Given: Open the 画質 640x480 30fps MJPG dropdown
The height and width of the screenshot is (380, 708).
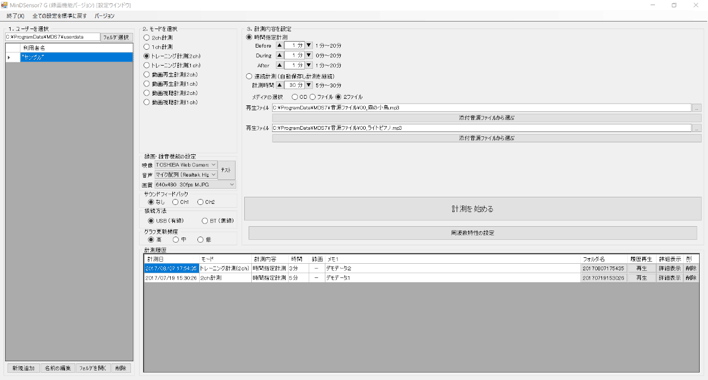Looking at the screenshot, I should (195, 185).
